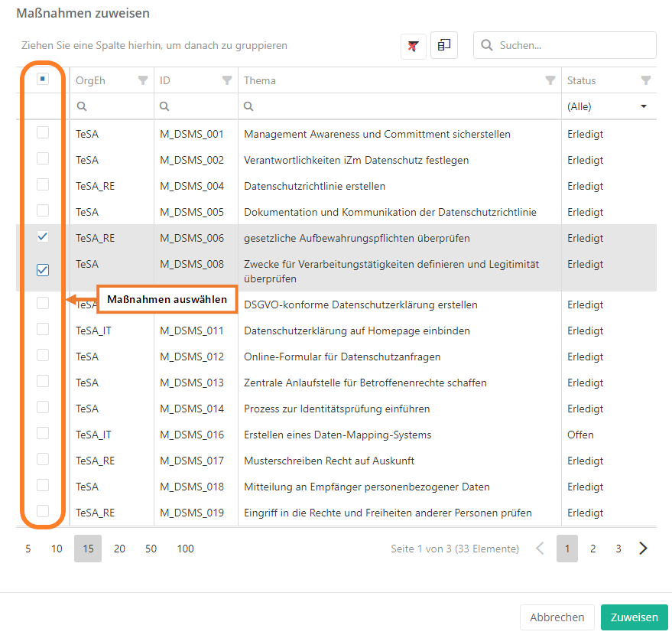Screen dimensions: 672x635
Task: Jump to page 3
Action: coord(618,549)
